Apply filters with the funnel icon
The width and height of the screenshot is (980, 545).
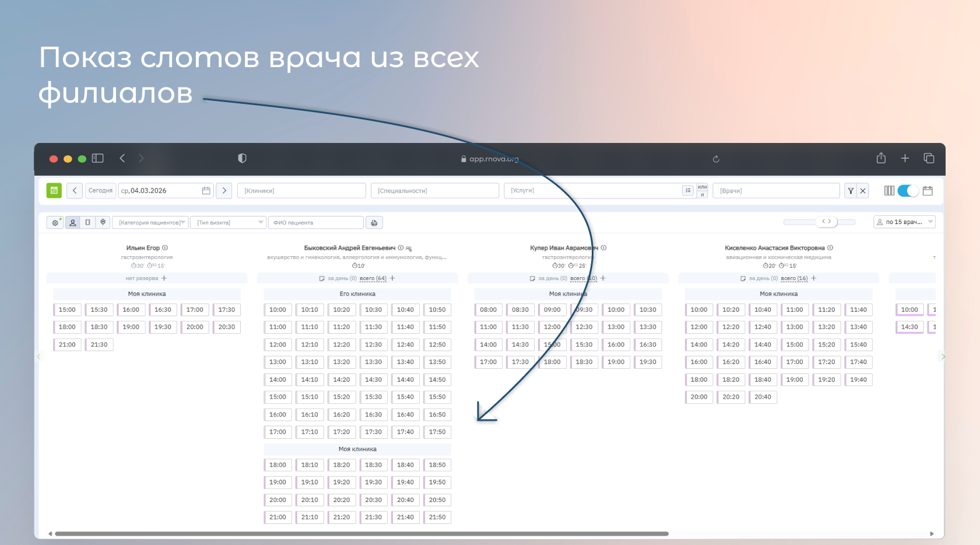(x=851, y=191)
